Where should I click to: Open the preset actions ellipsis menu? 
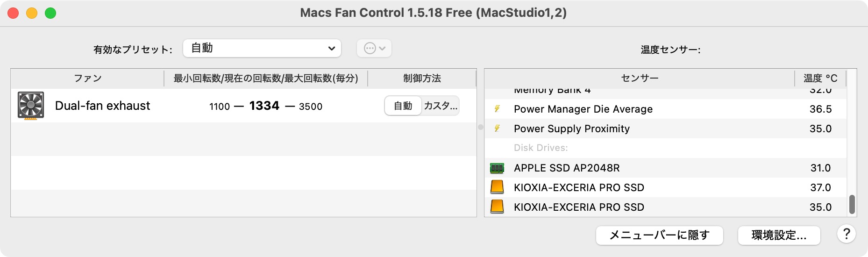tap(374, 48)
